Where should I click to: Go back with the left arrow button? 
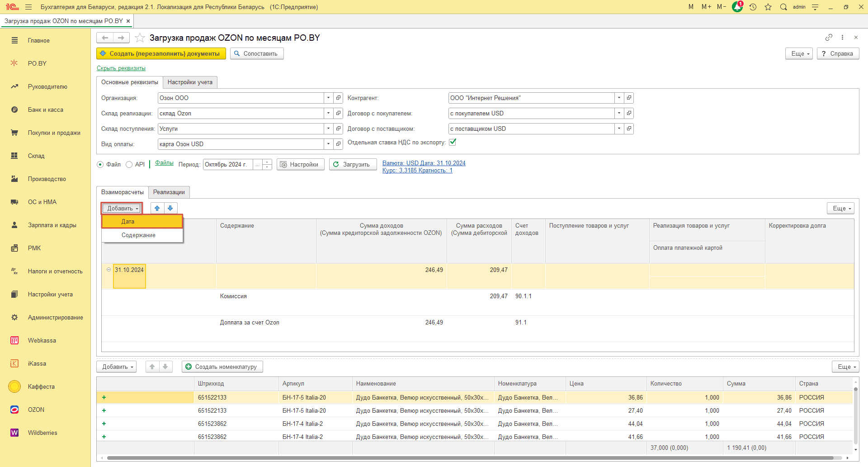(105, 38)
